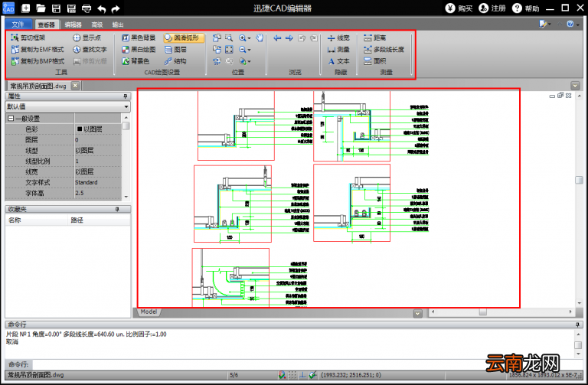Viewport: 588px width, 385px height.
Task: Open the quick-access customize dropdown at top right
Action: pos(545,24)
